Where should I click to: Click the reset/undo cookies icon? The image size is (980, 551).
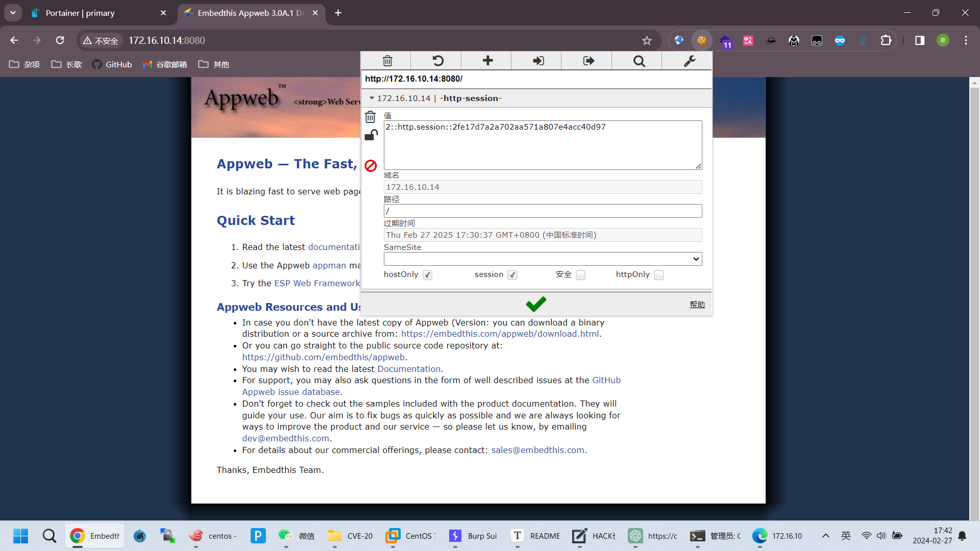tap(437, 61)
